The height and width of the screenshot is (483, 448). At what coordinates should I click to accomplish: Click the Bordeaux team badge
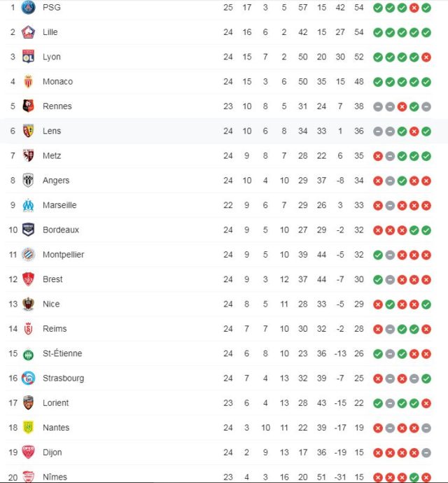click(x=28, y=230)
